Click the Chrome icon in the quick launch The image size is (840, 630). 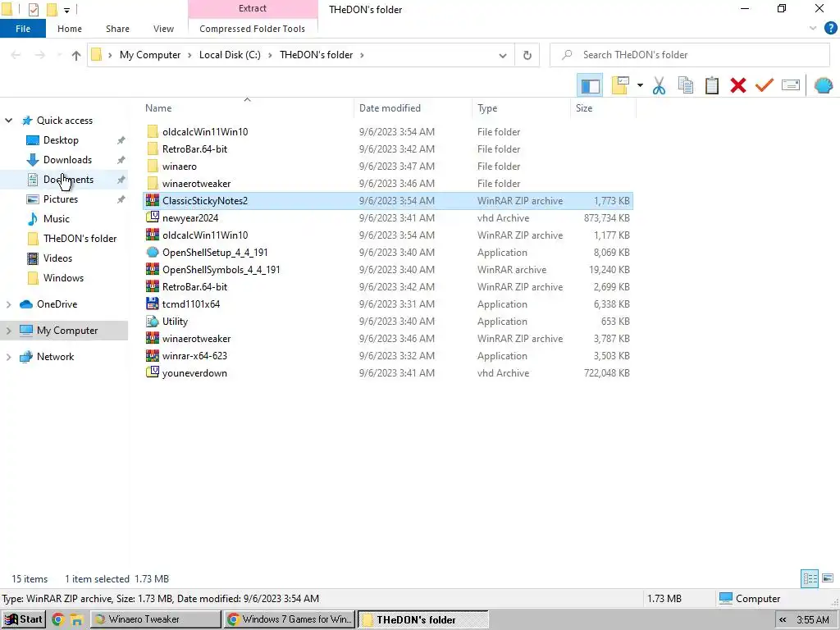[x=58, y=620]
